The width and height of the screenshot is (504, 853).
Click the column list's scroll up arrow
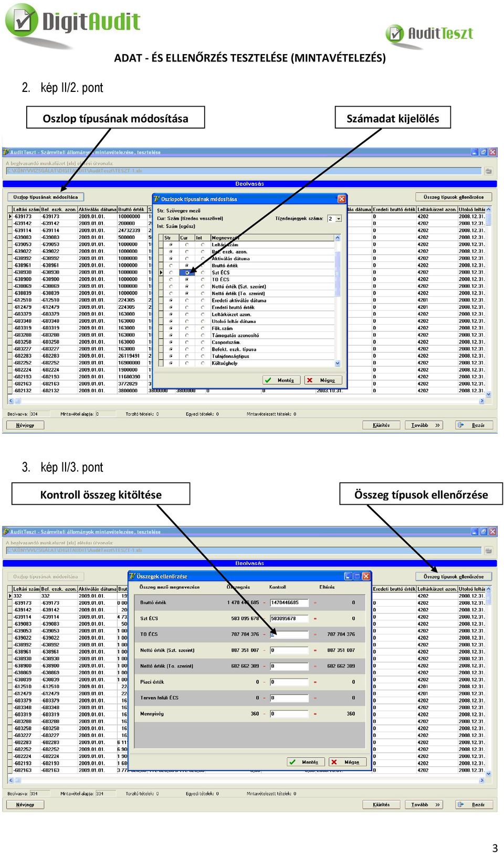click(x=338, y=238)
